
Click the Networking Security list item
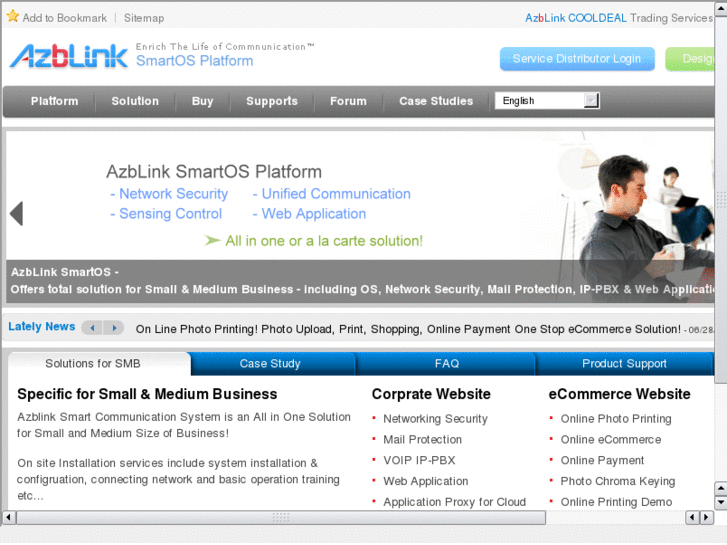[x=435, y=418]
